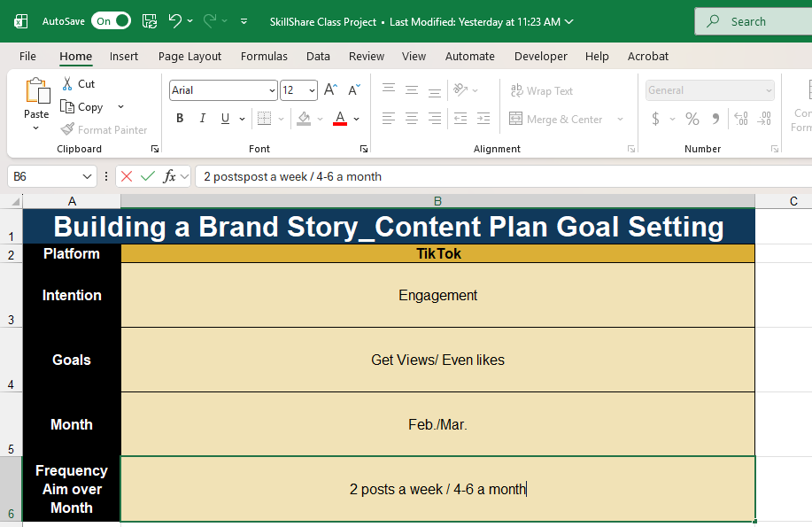Click the Cut button

[x=79, y=83]
